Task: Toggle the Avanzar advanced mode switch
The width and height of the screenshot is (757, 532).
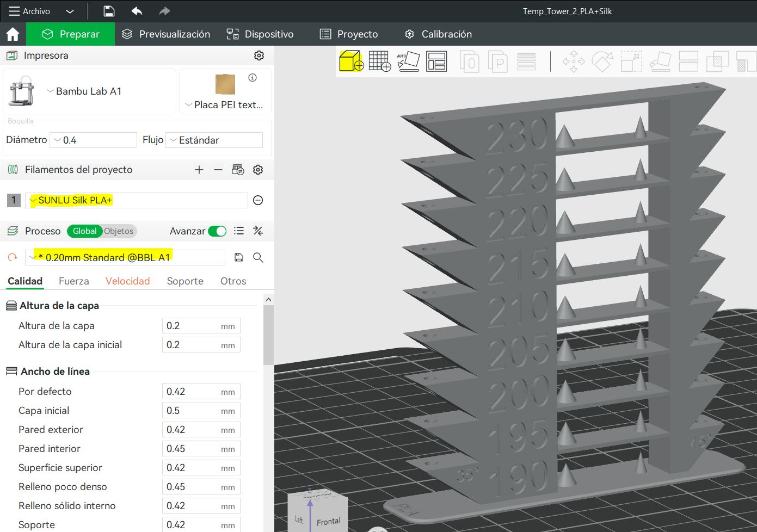Action: tap(217, 231)
